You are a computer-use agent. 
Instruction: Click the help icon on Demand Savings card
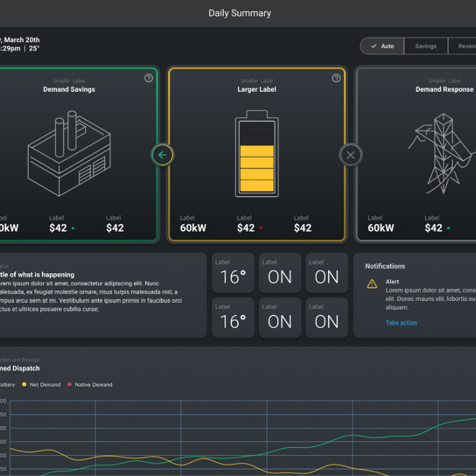149,78
